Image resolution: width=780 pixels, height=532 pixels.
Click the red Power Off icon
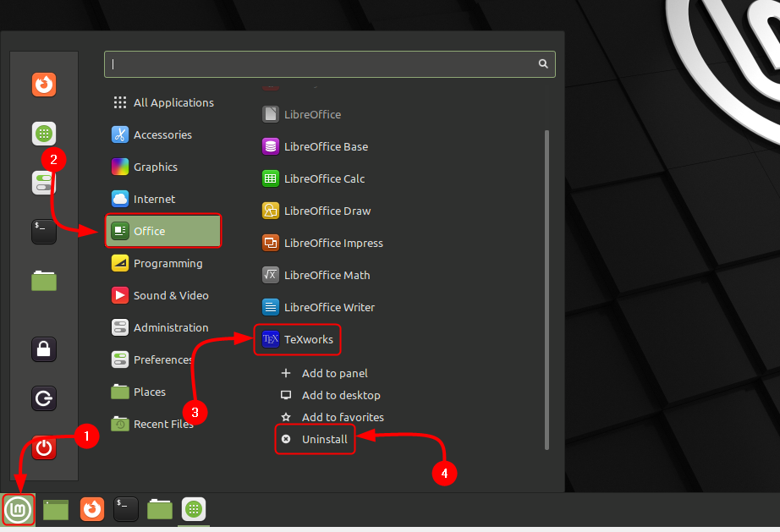click(x=44, y=447)
